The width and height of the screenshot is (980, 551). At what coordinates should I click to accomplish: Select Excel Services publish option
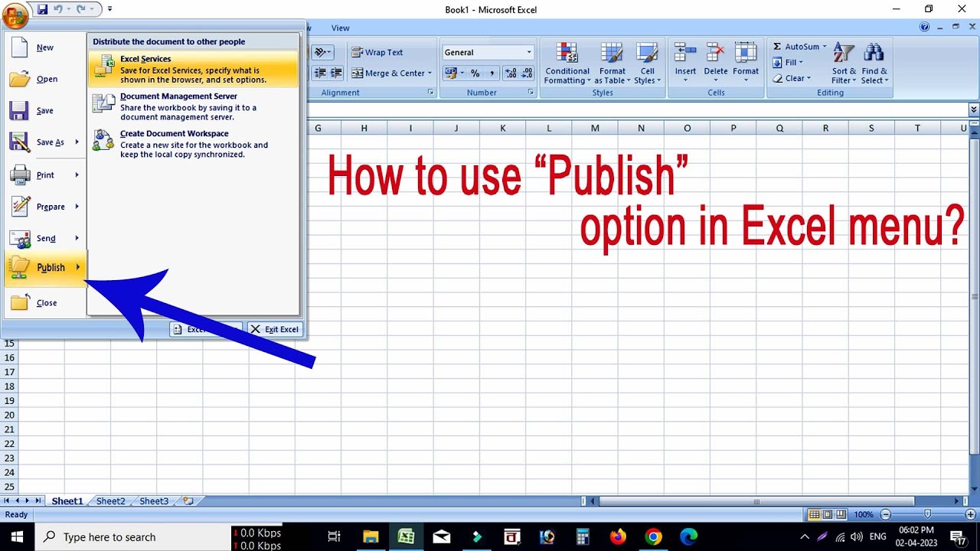coord(194,69)
